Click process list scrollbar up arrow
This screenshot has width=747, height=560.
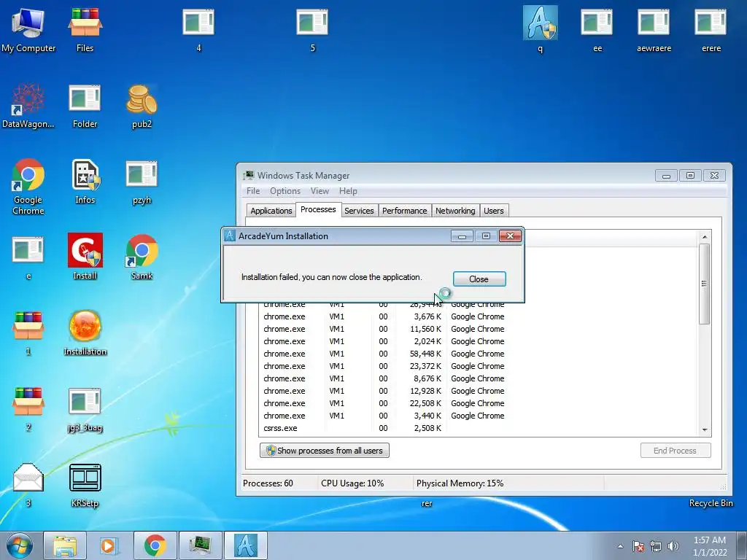coord(705,237)
